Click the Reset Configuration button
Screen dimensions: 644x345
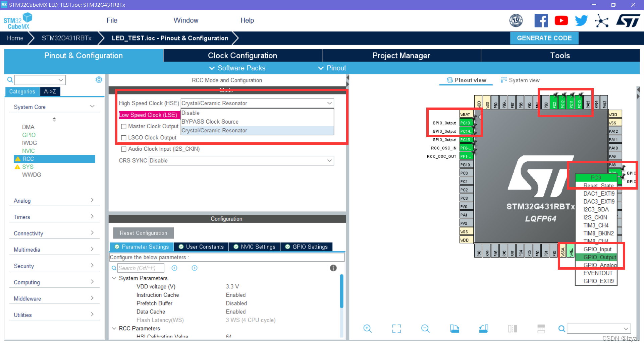pyautogui.click(x=144, y=233)
